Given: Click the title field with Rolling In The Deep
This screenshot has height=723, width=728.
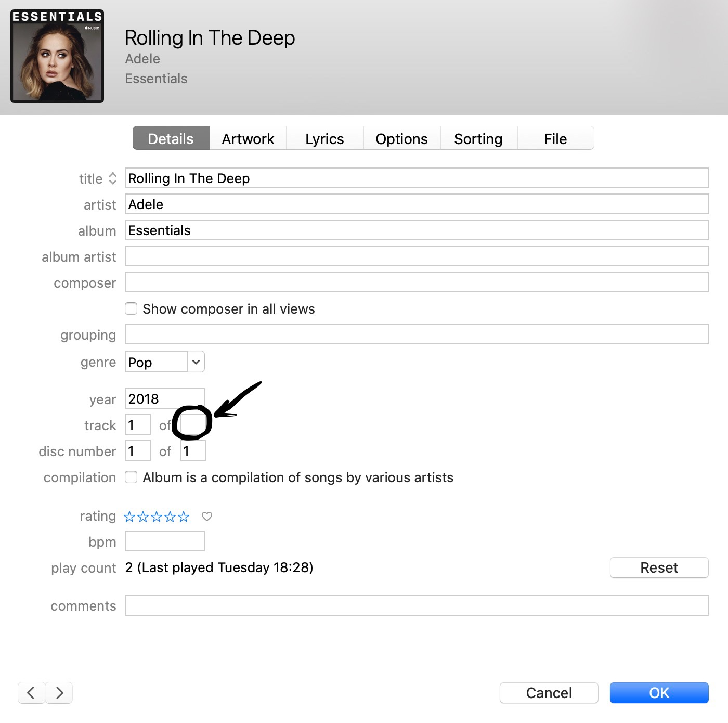Looking at the screenshot, I should 417,178.
